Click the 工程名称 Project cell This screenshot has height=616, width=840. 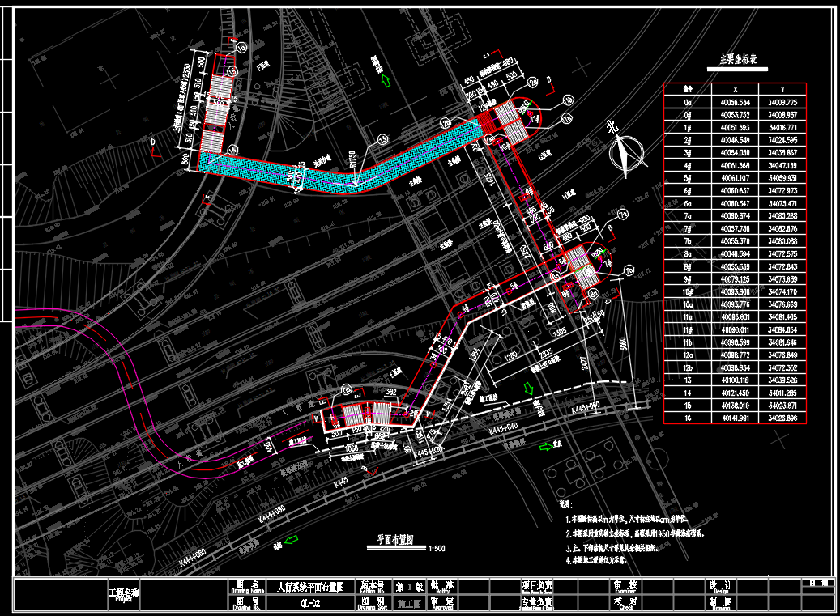point(124,595)
